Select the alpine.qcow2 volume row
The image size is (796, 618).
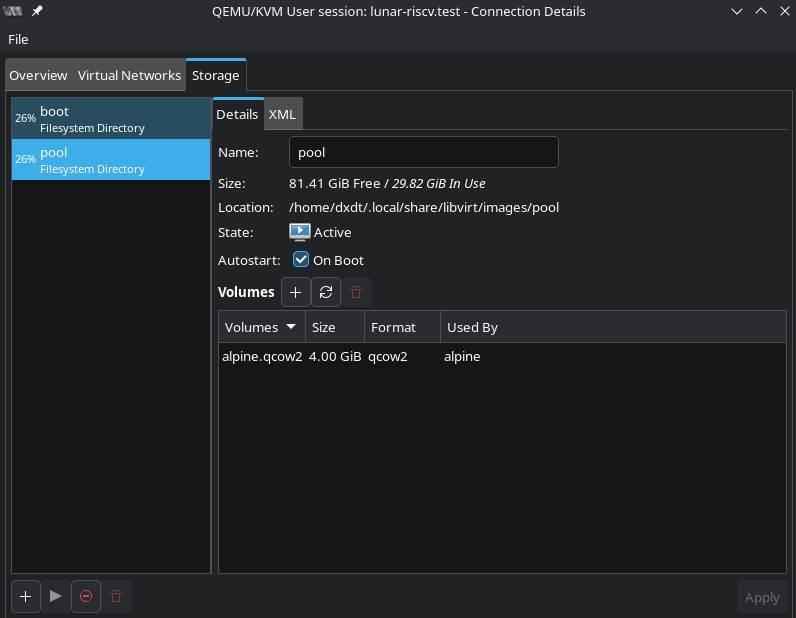click(502, 356)
